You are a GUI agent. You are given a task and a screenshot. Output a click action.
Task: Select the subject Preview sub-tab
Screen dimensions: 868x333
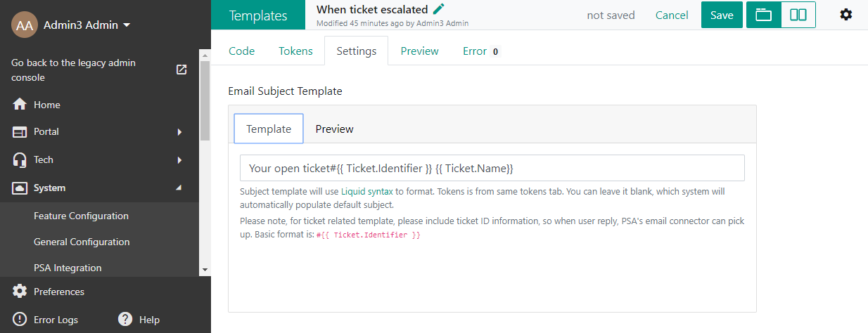tap(334, 129)
